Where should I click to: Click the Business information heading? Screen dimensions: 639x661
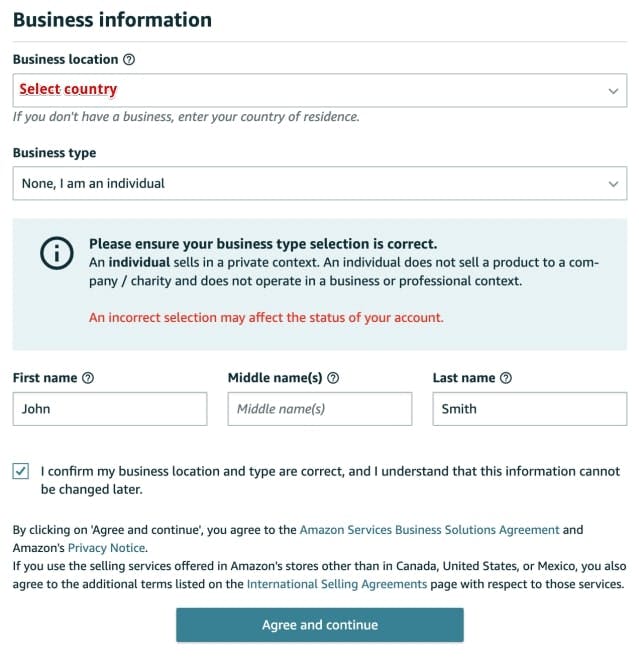click(112, 20)
